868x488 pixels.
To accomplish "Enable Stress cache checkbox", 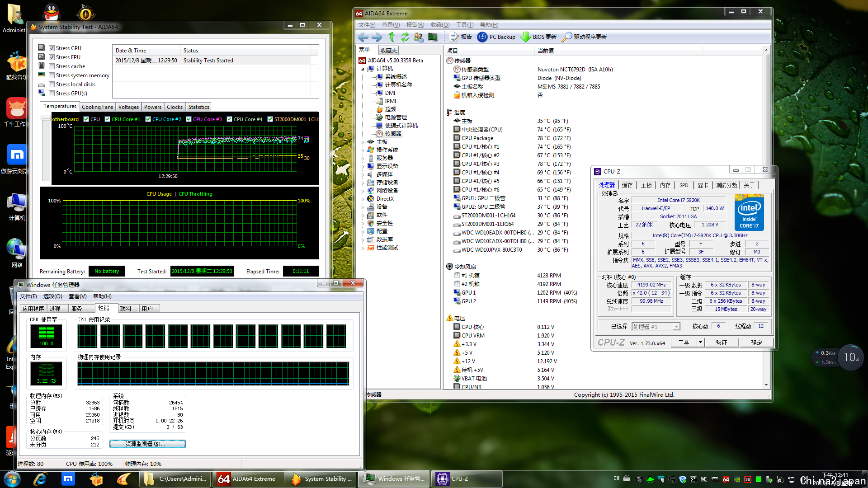I will point(52,66).
